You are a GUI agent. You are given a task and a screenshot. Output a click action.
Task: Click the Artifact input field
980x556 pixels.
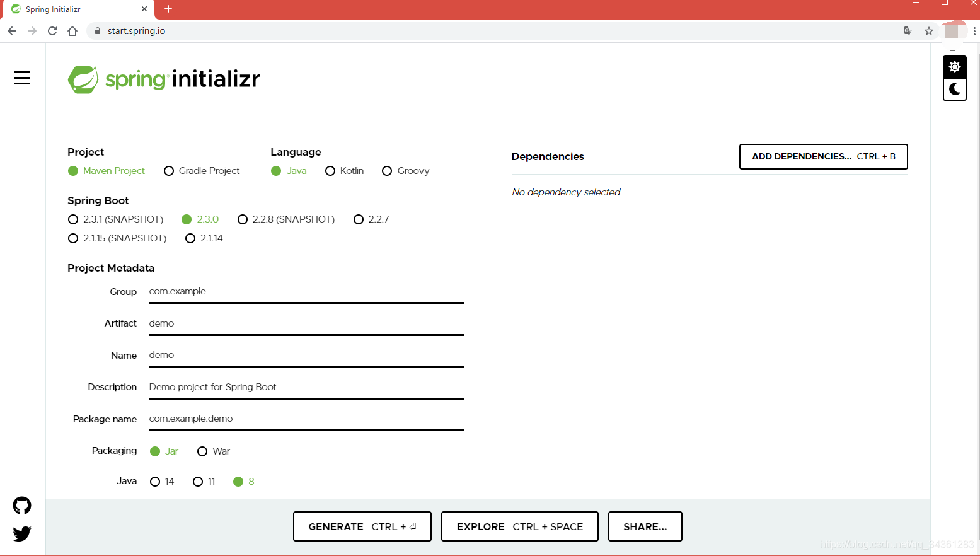tap(307, 323)
